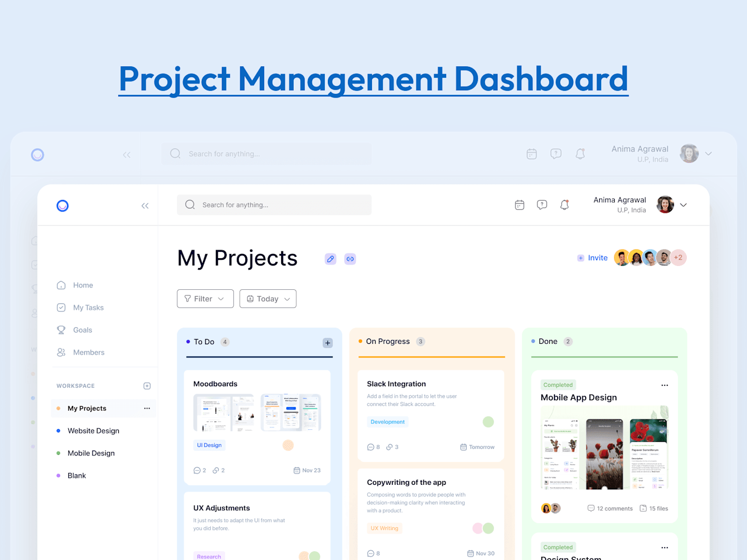Click the background window's collapse chevrons
Screen dimensions: 747x560
coord(127,155)
